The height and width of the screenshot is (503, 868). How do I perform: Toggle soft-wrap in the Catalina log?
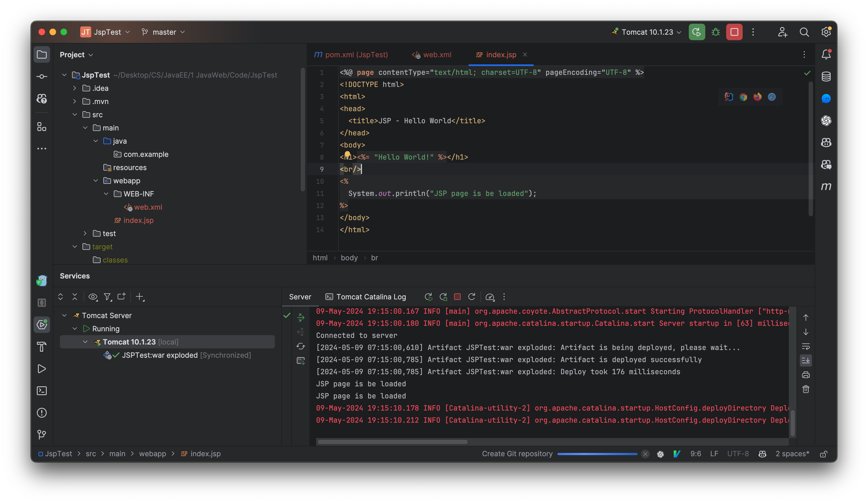pyautogui.click(x=806, y=346)
